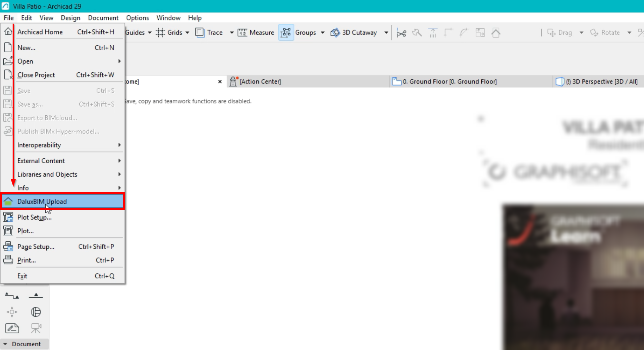This screenshot has width=644, height=350.
Task: Switch to the 3D Perspective tab
Action: [x=598, y=81]
